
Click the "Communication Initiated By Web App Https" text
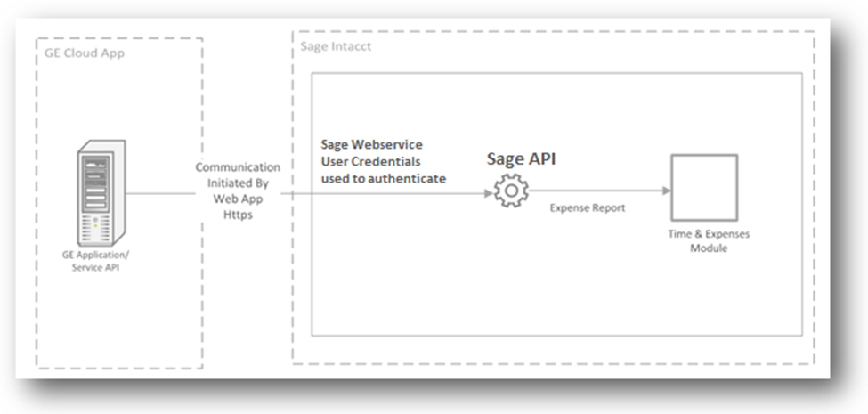click(238, 191)
